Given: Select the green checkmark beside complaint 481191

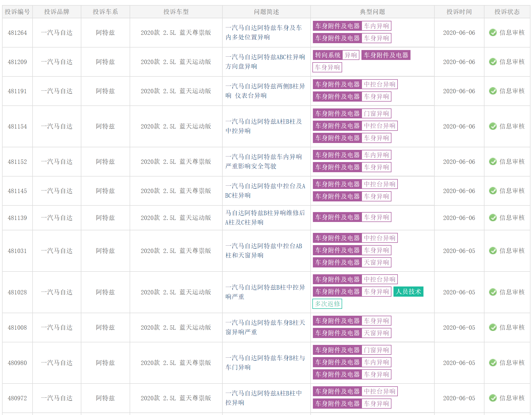Looking at the screenshot, I should point(493,91).
